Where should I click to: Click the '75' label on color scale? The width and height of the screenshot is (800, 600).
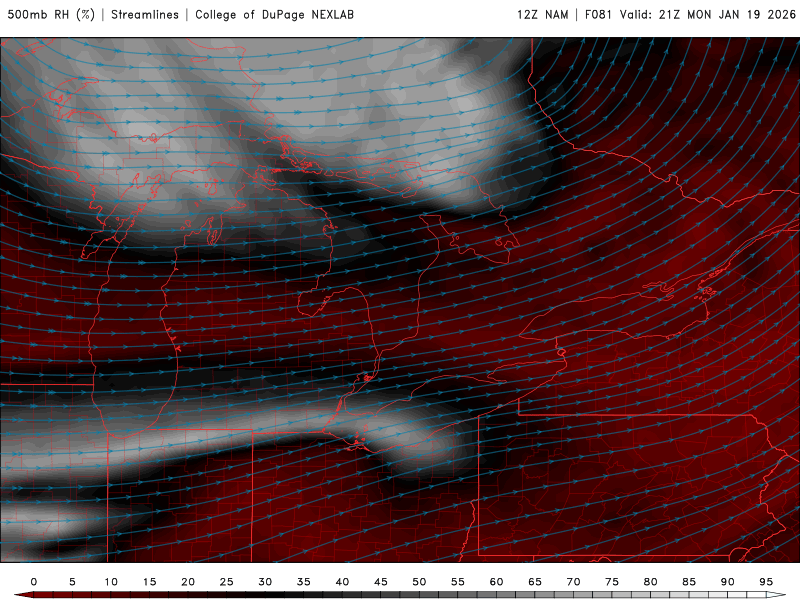(x=612, y=582)
